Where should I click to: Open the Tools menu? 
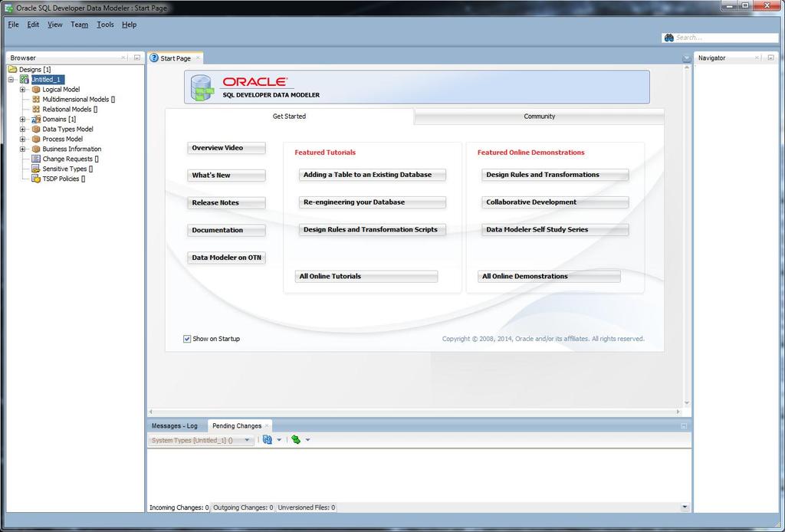coord(105,25)
